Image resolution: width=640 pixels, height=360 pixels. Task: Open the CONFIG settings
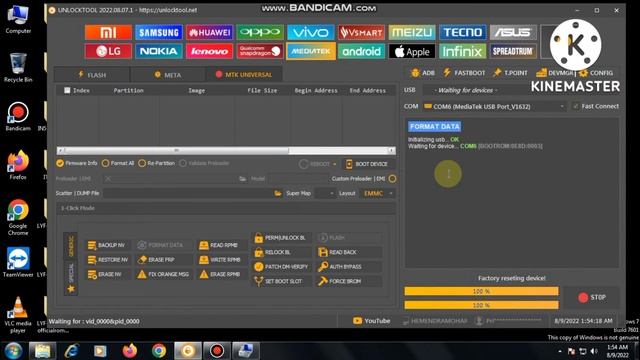coord(596,73)
